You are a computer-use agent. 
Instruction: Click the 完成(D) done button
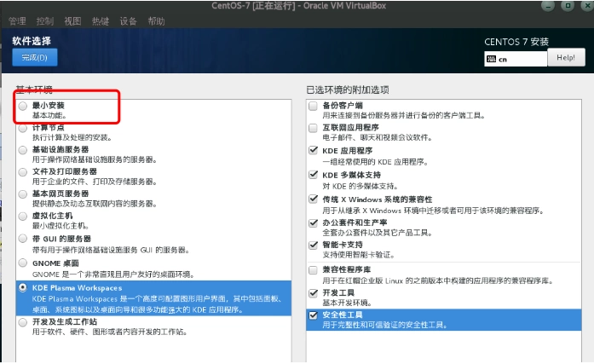pos(35,58)
